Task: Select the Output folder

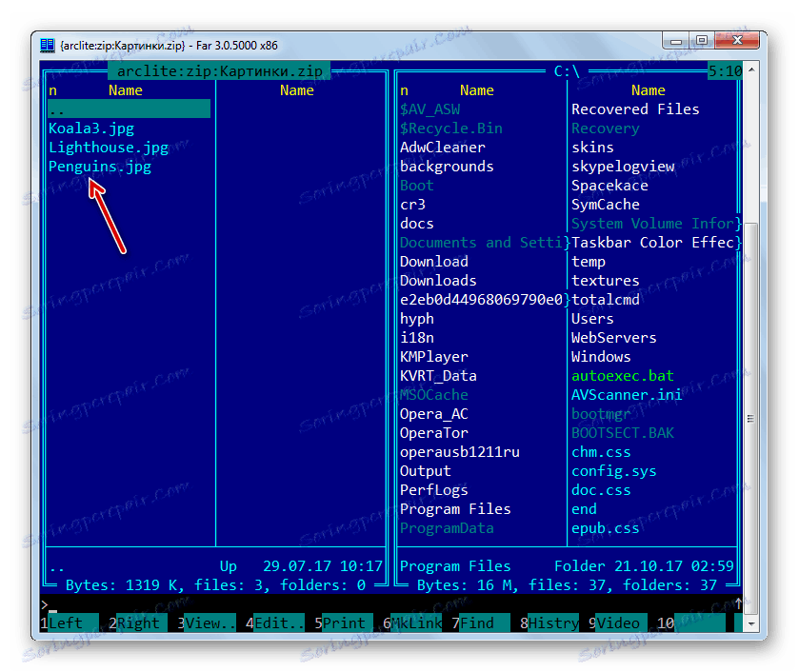Action: (x=426, y=471)
